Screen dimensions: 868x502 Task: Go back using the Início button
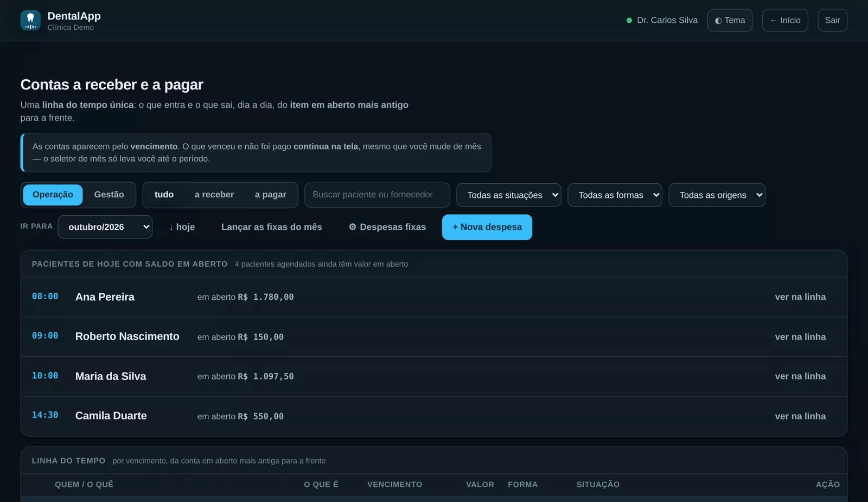[x=785, y=21]
